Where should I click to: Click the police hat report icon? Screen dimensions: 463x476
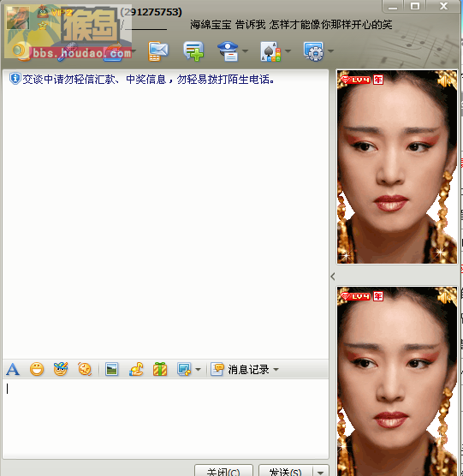(x=229, y=51)
